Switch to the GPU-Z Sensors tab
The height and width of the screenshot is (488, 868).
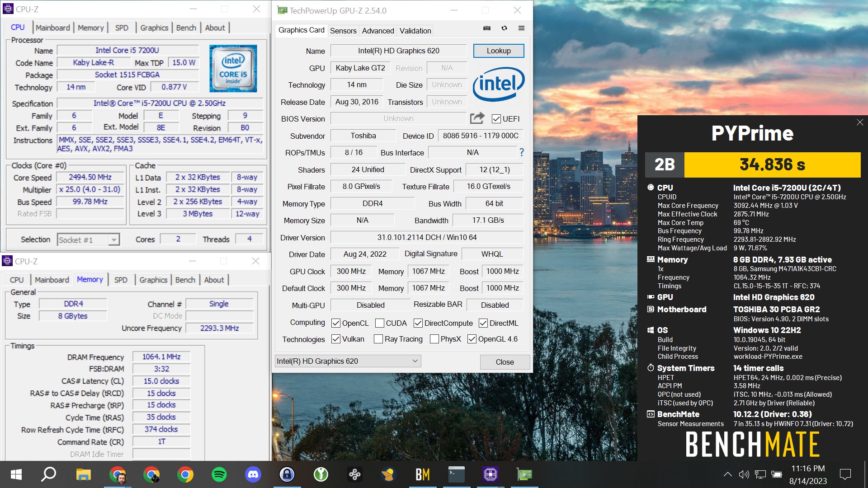pyautogui.click(x=343, y=31)
